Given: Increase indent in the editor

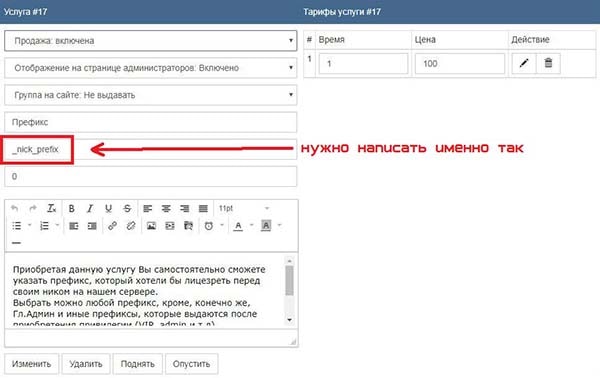Looking at the screenshot, I should pyautogui.click(x=92, y=226).
